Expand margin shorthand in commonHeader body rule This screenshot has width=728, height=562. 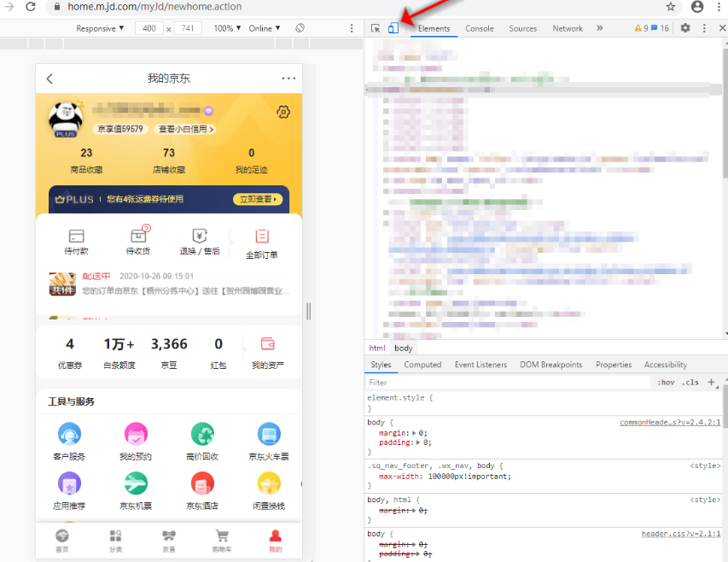[x=414, y=433]
